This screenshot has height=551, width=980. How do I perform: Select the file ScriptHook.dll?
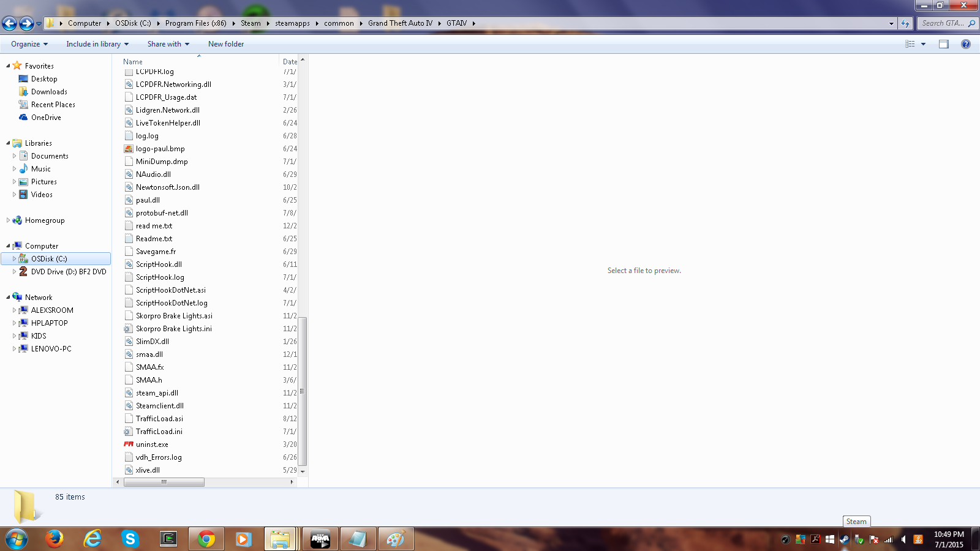point(159,264)
